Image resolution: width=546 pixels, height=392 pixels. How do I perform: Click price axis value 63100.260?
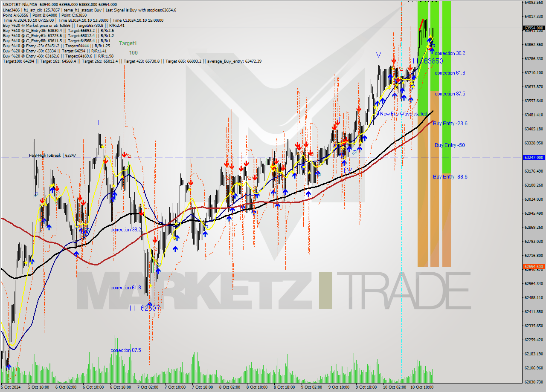point(533,185)
